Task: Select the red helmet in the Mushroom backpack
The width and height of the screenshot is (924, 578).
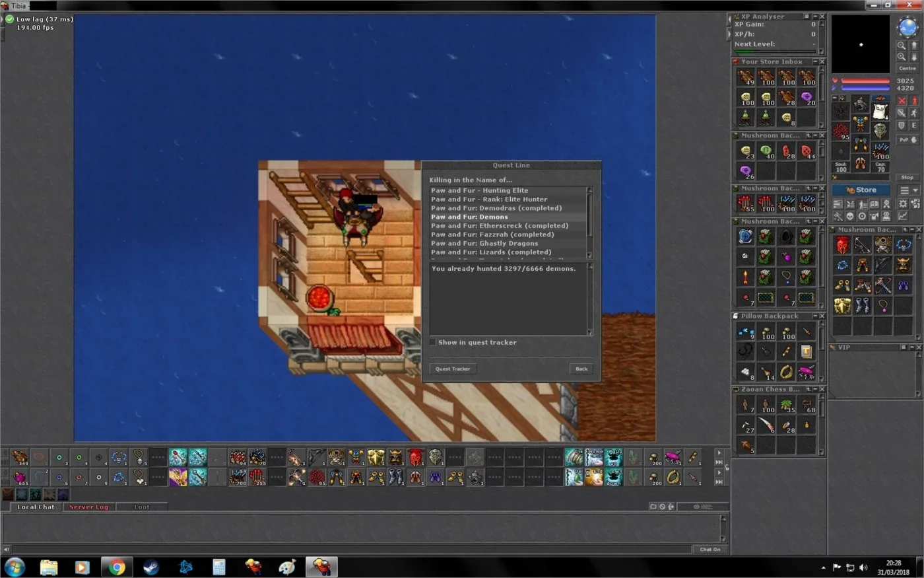Action: coord(842,245)
